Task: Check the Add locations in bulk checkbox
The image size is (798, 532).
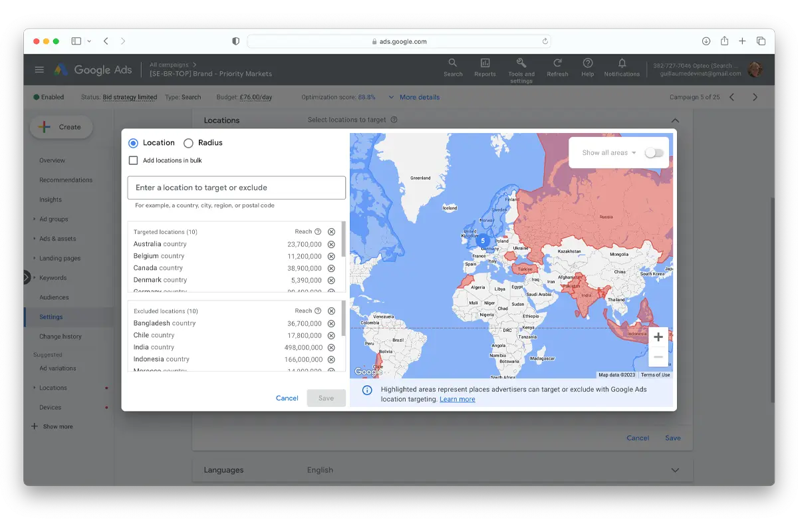Action: click(134, 160)
